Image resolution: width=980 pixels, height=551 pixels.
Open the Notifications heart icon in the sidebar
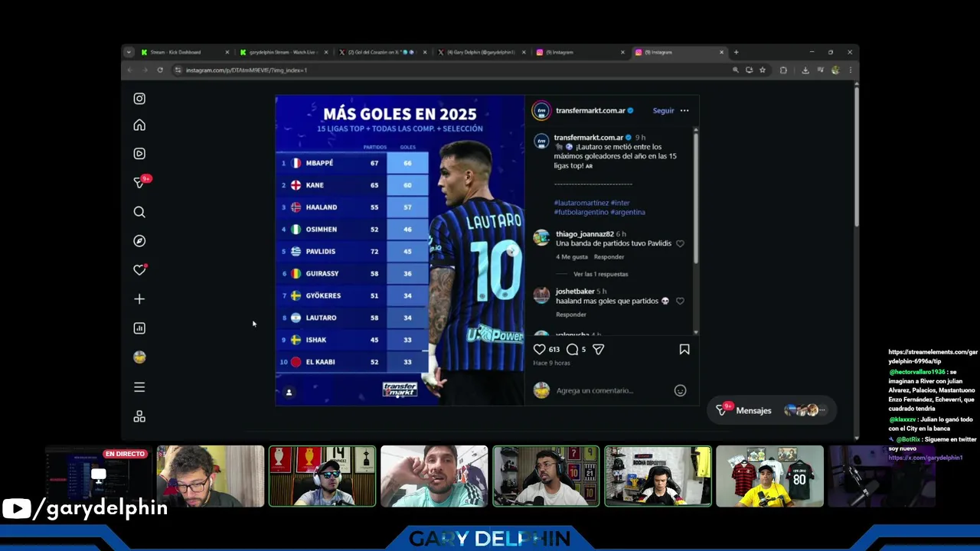click(x=139, y=270)
